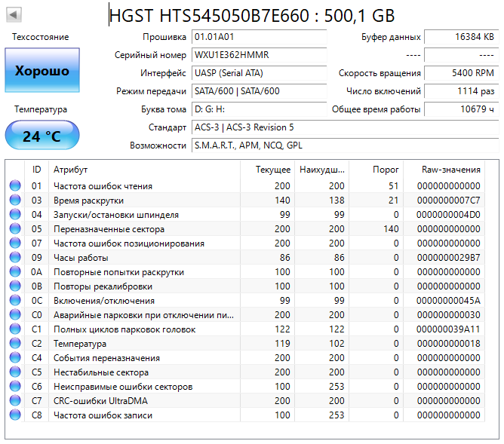Viewport: 504px width, 444px height.
Task: Click raw value 000000039A11
Action: tap(448, 329)
